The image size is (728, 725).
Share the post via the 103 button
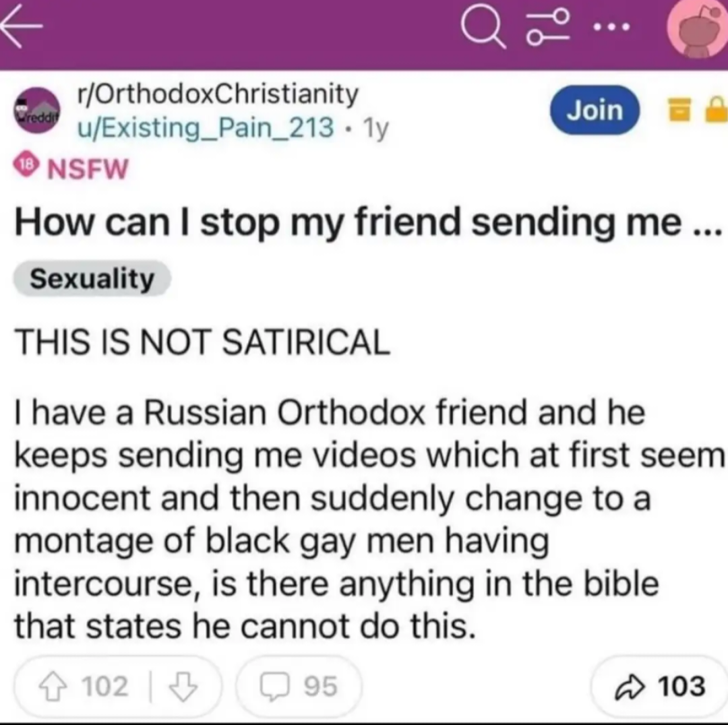(x=660, y=687)
